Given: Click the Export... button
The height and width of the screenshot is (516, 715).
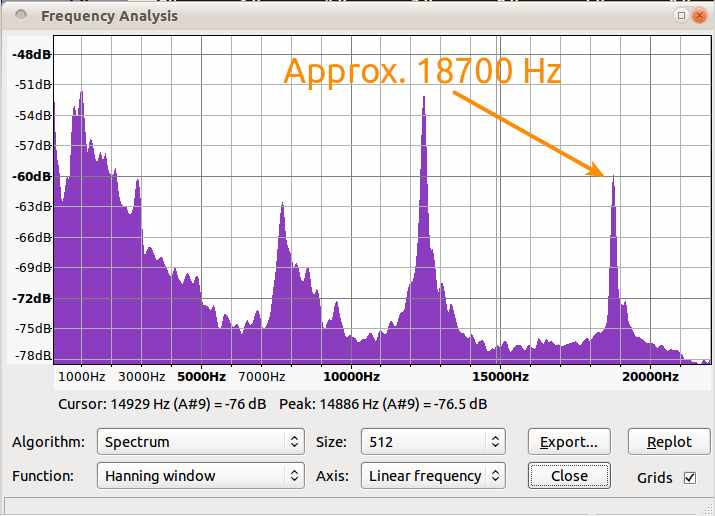Looking at the screenshot, I should pos(569,441).
